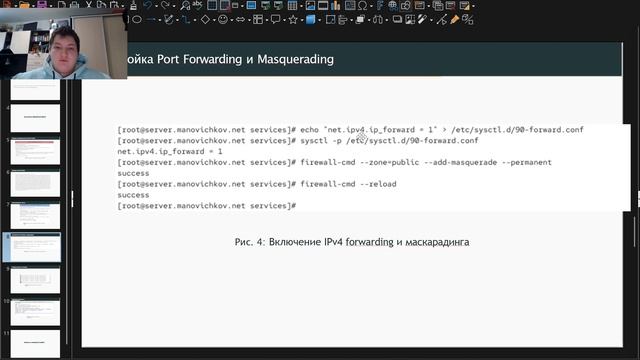Toggle shadow on selected object
This screenshot has width=640, height=360.
397,19
